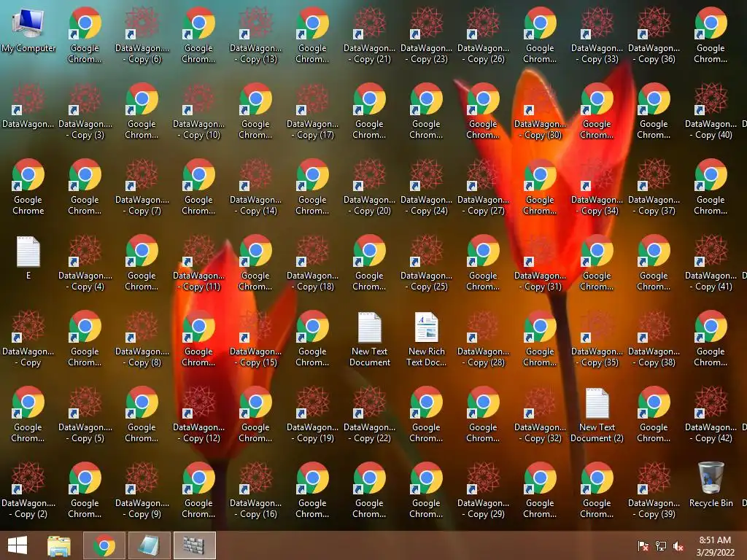This screenshot has width=747, height=560.
Task: Select DataWagon - Copy (31) shortcut
Action: click(x=541, y=262)
